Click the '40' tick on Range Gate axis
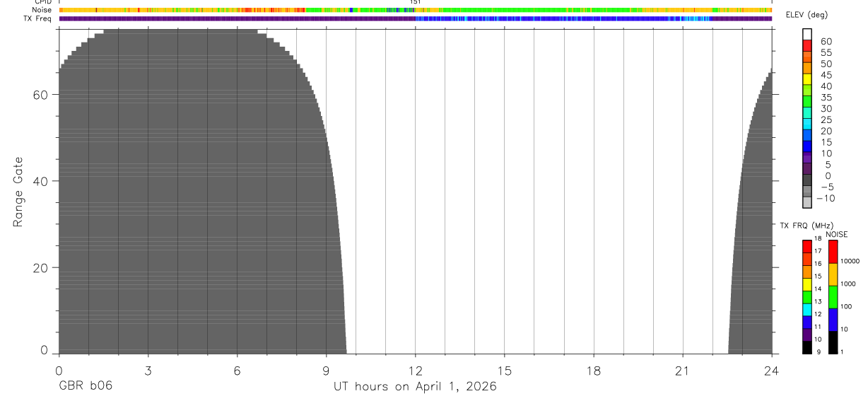 pyautogui.click(x=40, y=181)
